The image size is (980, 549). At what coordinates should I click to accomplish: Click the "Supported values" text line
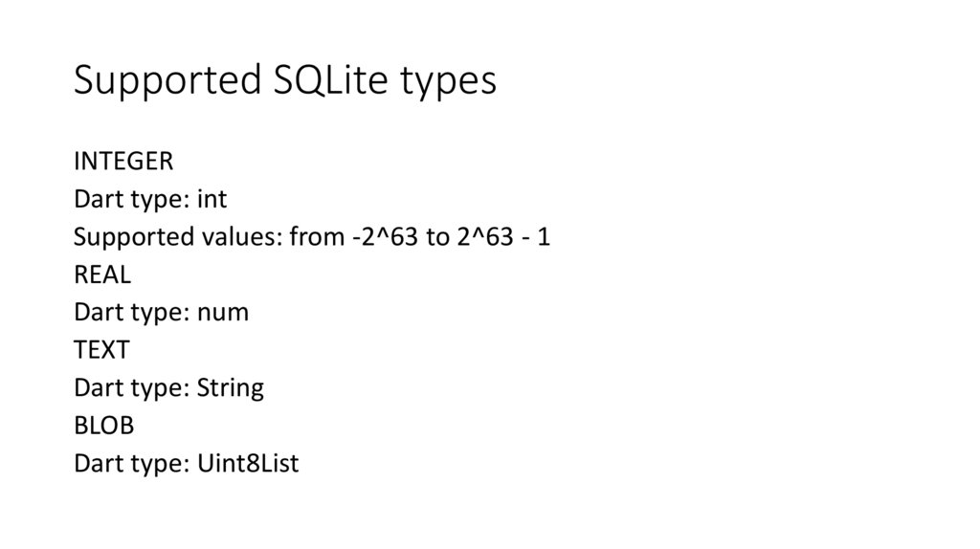pos(311,237)
